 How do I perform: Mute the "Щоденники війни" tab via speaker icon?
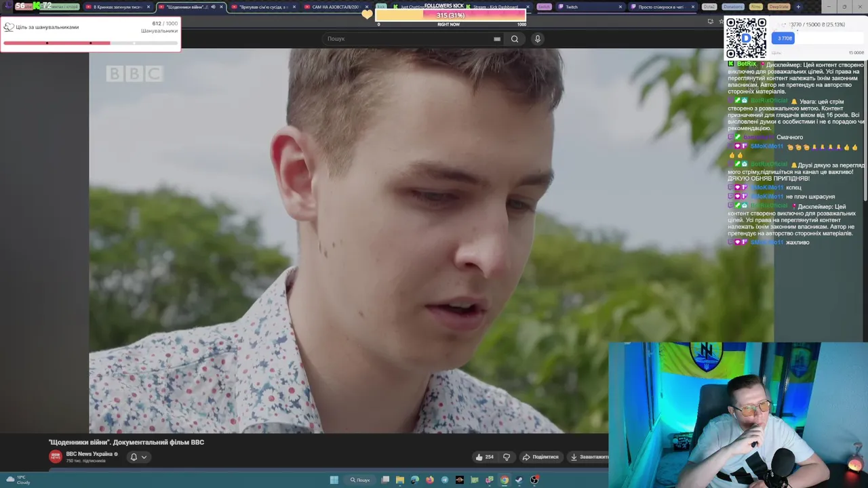(213, 7)
